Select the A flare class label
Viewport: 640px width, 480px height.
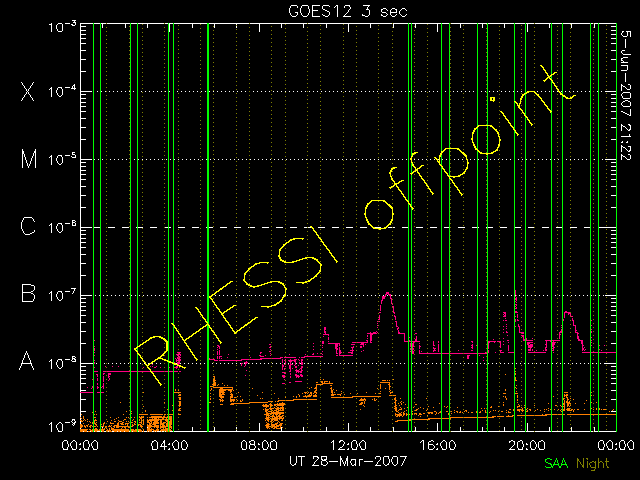(27, 361)
